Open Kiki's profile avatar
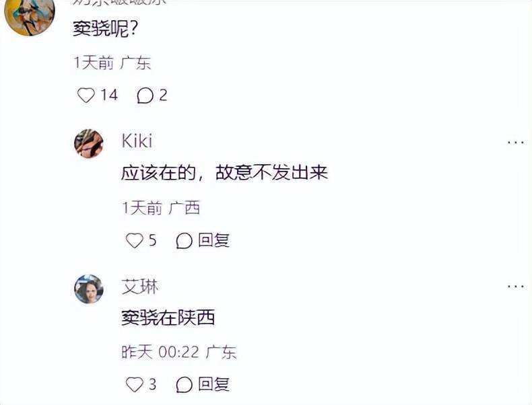 coord(89,143)
